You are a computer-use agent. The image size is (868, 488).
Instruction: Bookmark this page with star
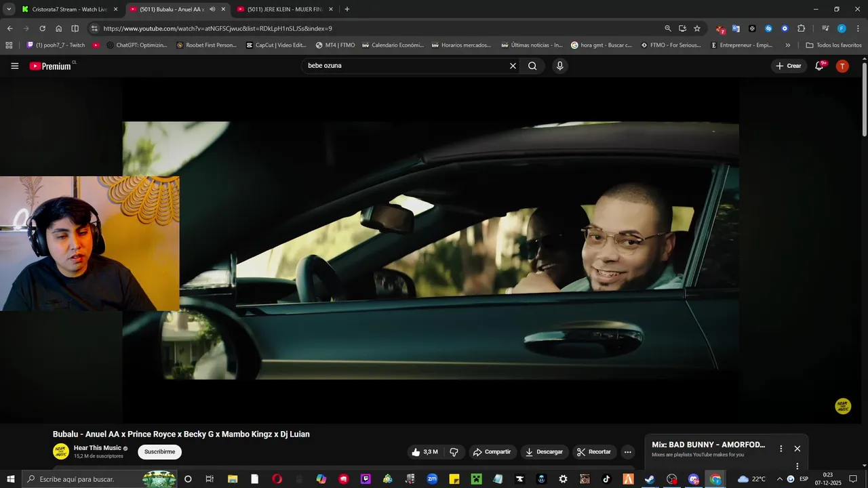[697, 28]
